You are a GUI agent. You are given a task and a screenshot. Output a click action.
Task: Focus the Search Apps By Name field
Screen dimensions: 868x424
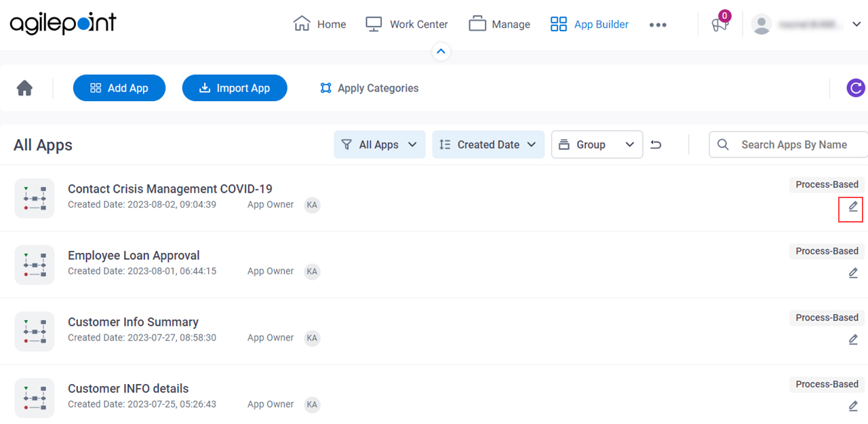coord(789,144)
